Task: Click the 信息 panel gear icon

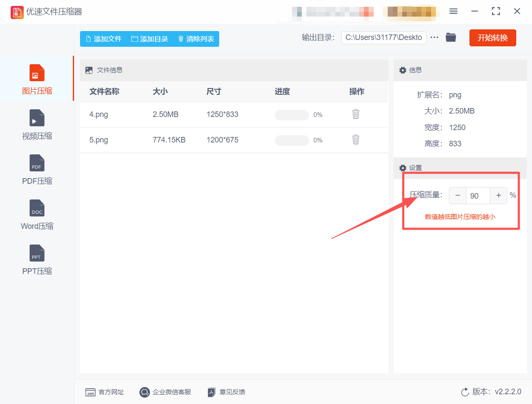Action: tap(403, 70)
